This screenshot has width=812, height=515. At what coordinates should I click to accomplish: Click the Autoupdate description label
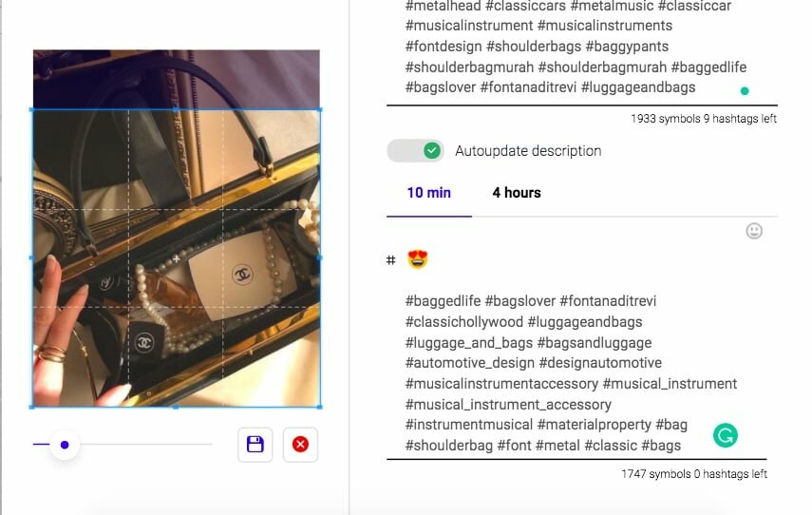[x=528, y=151]
